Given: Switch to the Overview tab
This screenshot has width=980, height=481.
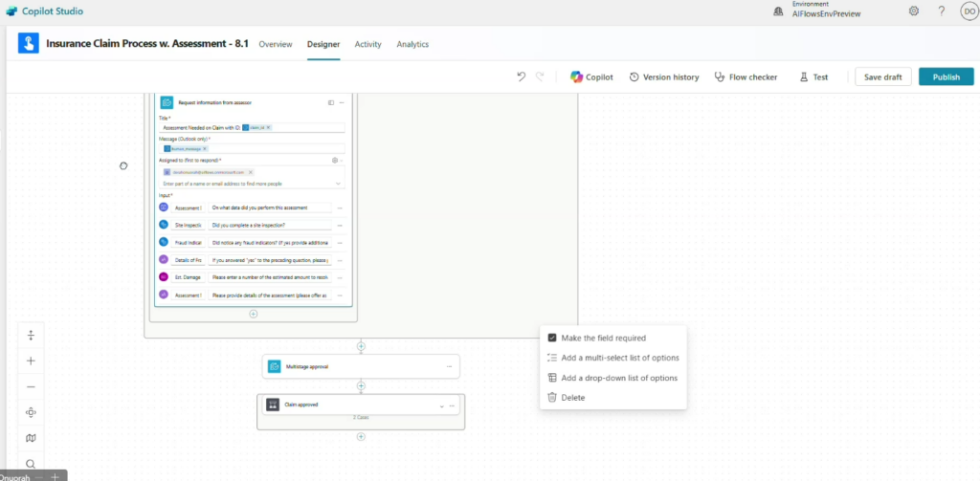Looking at the screenshot, I should 276,44.
